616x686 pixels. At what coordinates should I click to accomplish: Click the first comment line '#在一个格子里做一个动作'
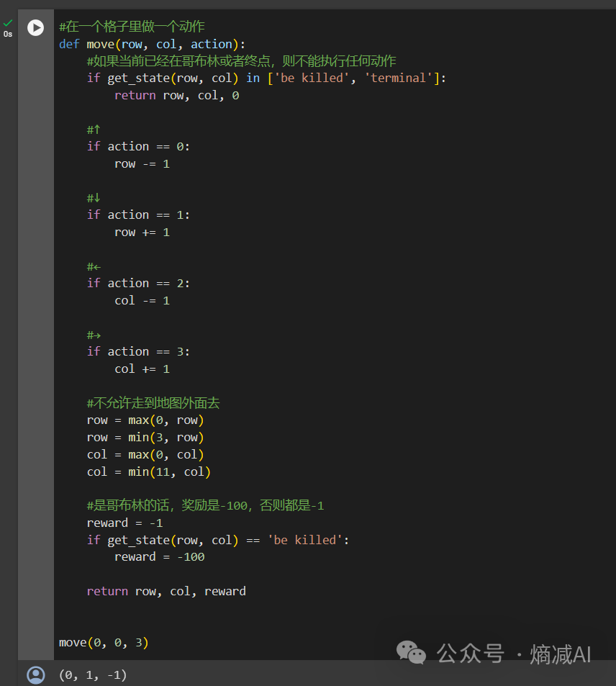pyautogui.click(x=132, y=27)
